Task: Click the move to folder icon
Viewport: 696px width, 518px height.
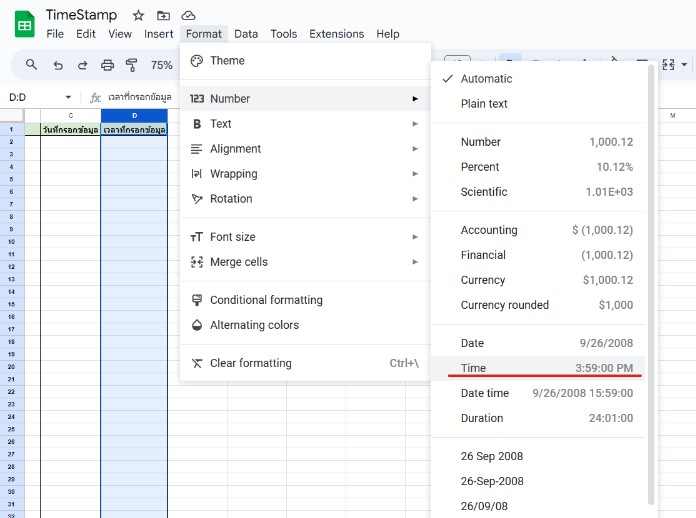Action: (x=163, y=16)
